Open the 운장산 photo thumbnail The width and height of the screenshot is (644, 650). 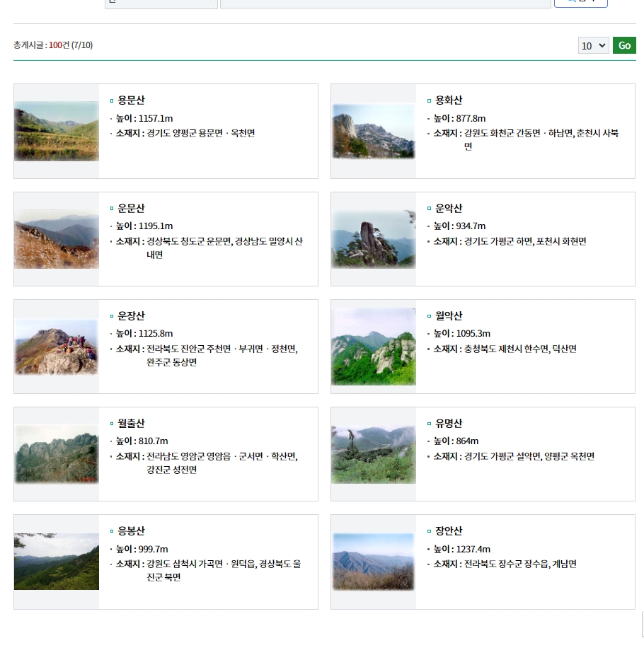pos(57,347)
